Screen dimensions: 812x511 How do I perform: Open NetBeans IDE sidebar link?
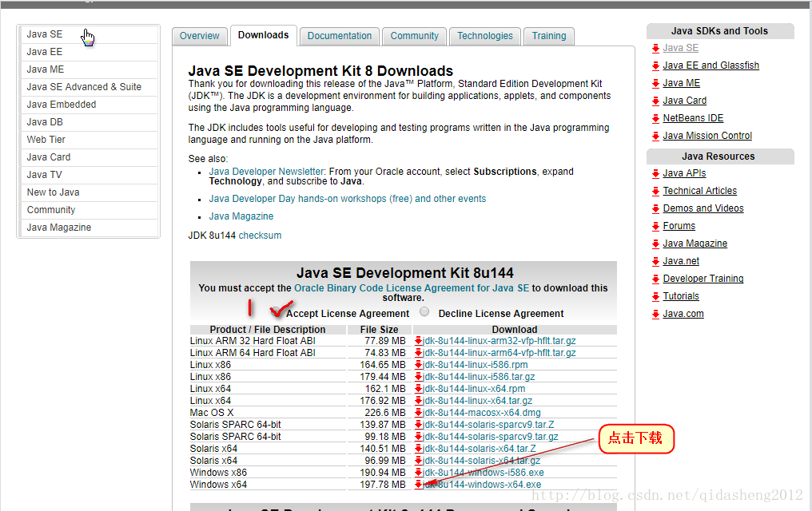tap(693, 118)
